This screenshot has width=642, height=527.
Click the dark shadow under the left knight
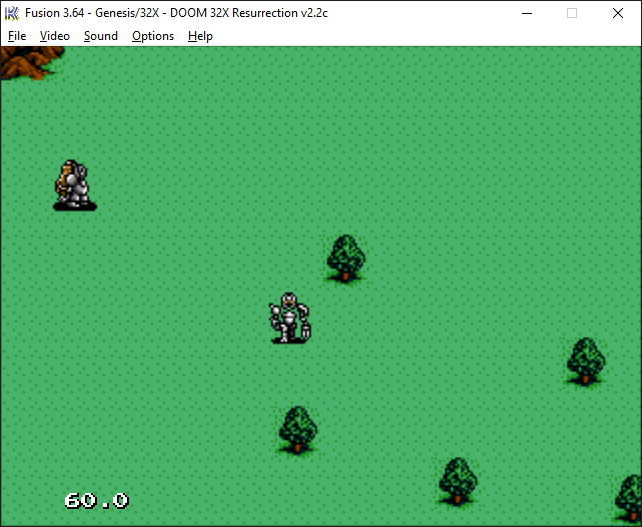pyautogui.click(x=75, y=206)
